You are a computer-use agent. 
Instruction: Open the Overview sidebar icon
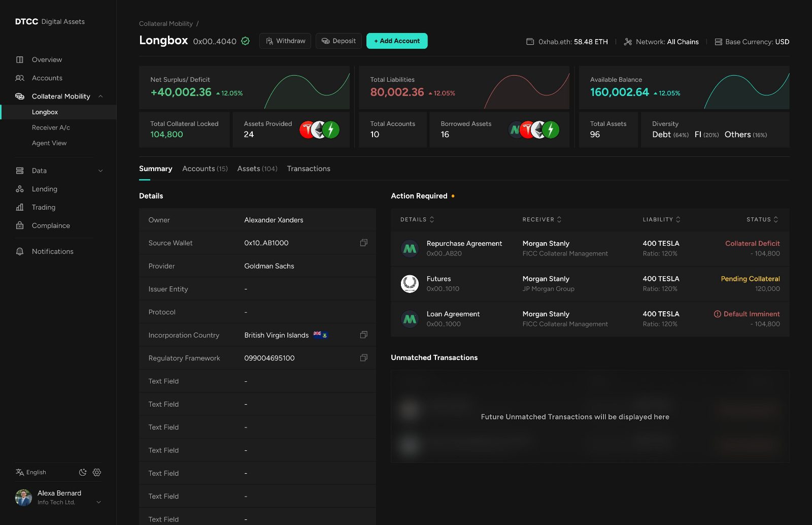[x=20, y=59]
